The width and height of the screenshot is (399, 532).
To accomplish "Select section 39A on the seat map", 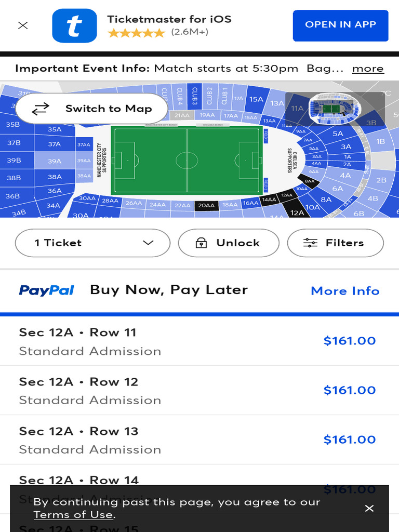I will [x=55, y=161].
